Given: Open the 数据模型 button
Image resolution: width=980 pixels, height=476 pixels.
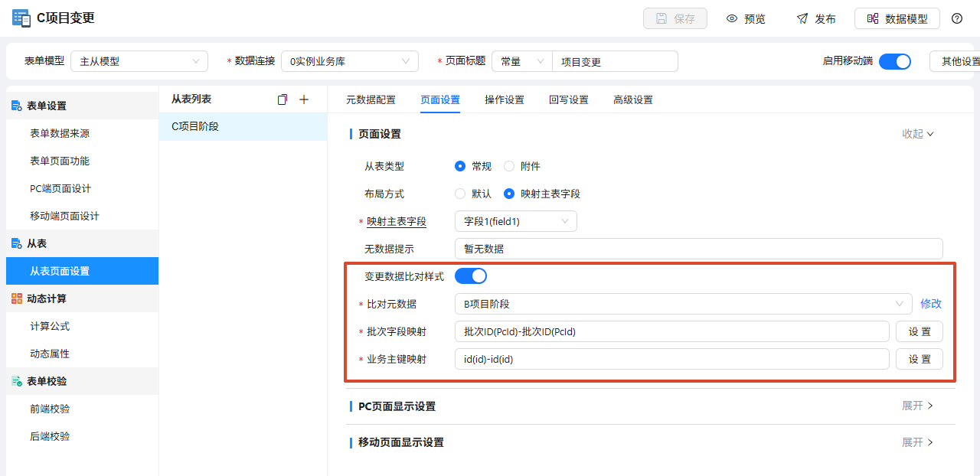Looking at the screenshot, I should [897, 18].
